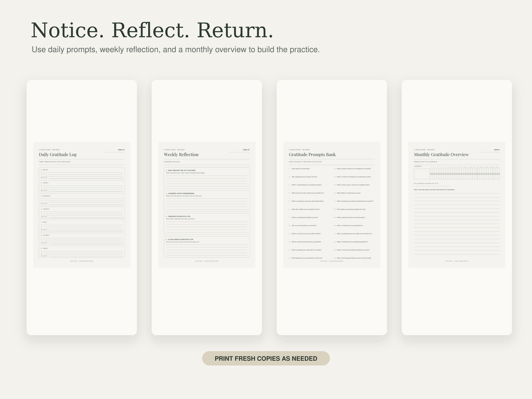Click the 'Month' field on the Monthly Gratitude Overview

pos(489,150)
